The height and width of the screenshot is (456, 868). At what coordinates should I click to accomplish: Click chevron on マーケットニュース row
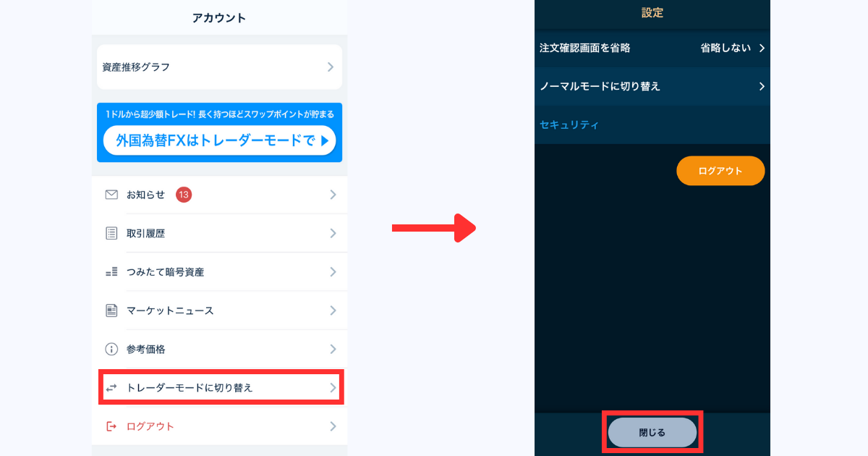pos(333,311)
